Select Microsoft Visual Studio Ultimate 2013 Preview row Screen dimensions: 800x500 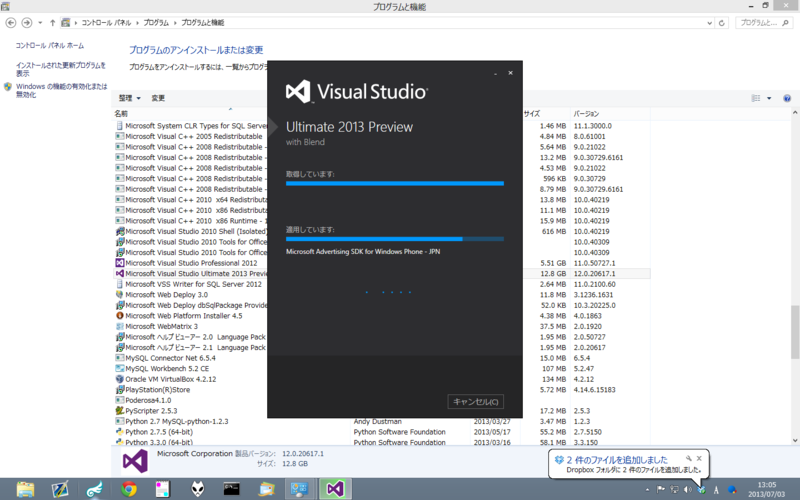point(381,273)
